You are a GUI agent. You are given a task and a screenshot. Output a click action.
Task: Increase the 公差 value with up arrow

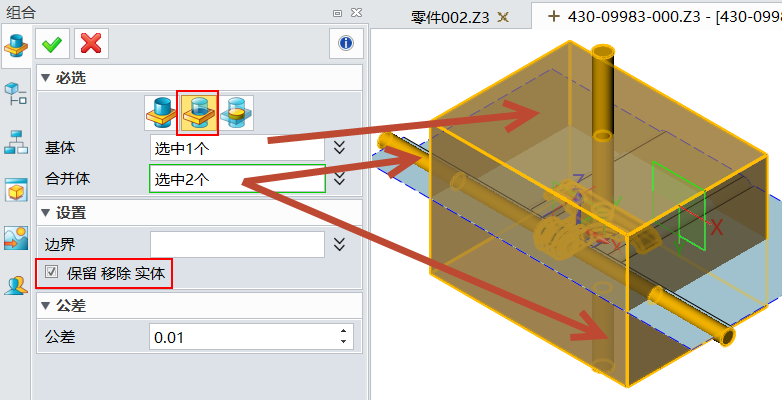[x=345, y=331]
